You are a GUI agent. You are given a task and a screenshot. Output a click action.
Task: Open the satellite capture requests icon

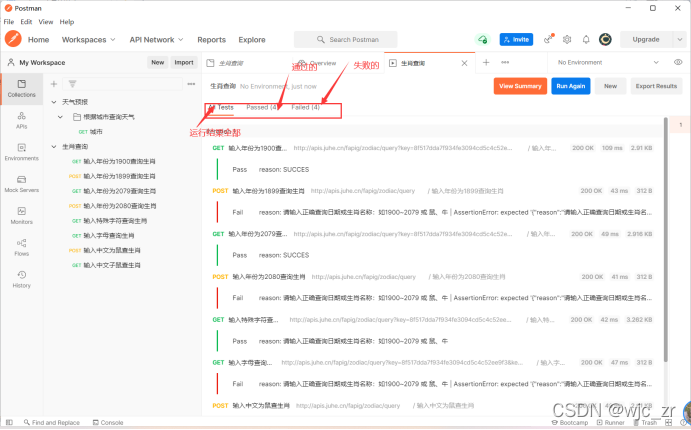(548, 39)
